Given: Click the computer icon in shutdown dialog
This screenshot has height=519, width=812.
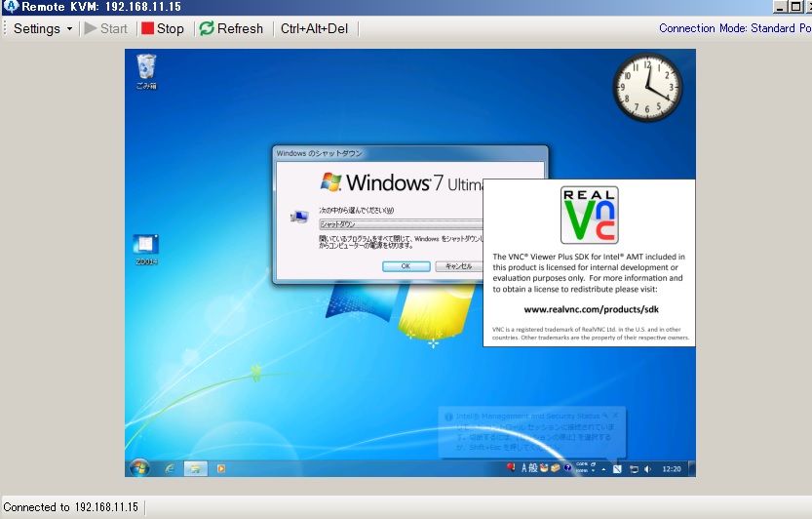Looking at the screenshot, I should click(x=299, y=217).
